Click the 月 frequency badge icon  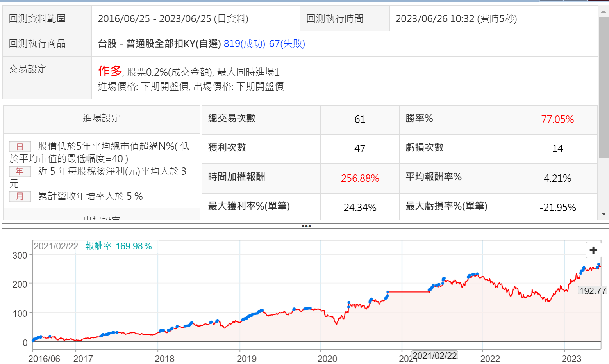20,196
